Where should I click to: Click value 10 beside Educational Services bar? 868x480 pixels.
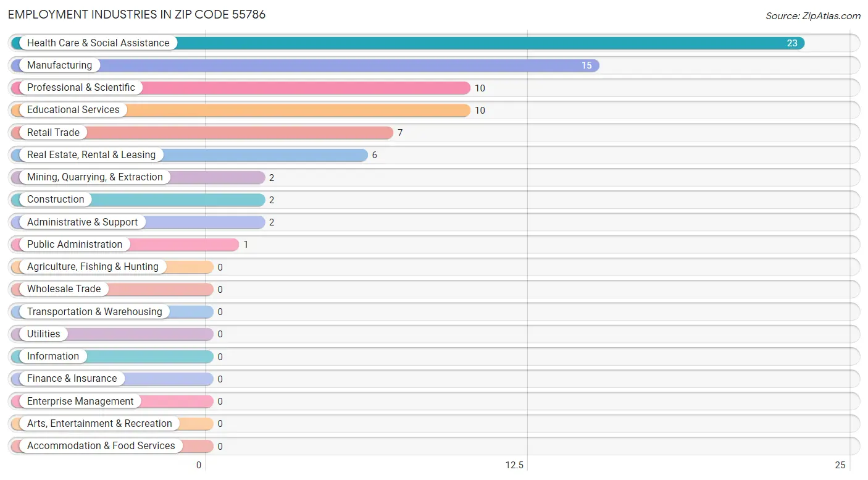[x=480, y=111]
